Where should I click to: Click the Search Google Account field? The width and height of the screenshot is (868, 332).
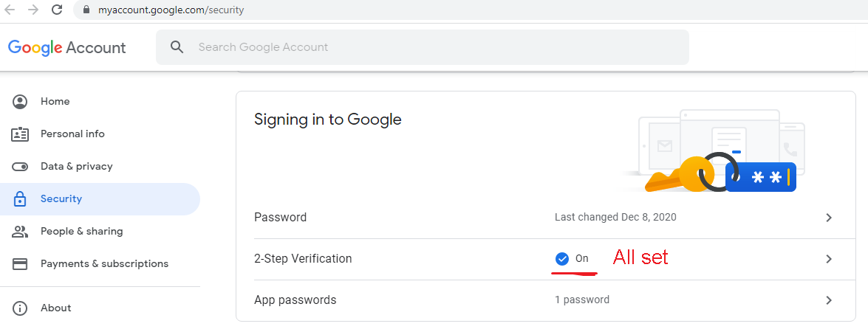pos(423,47)
